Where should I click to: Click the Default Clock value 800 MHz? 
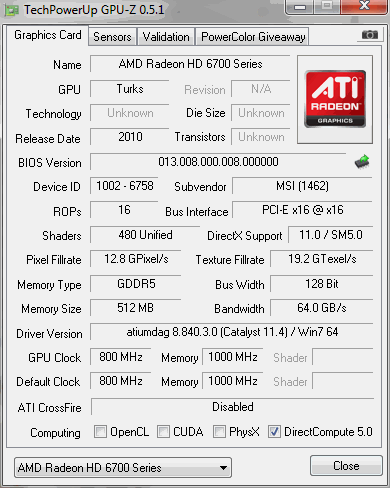[x=121, y=381]
